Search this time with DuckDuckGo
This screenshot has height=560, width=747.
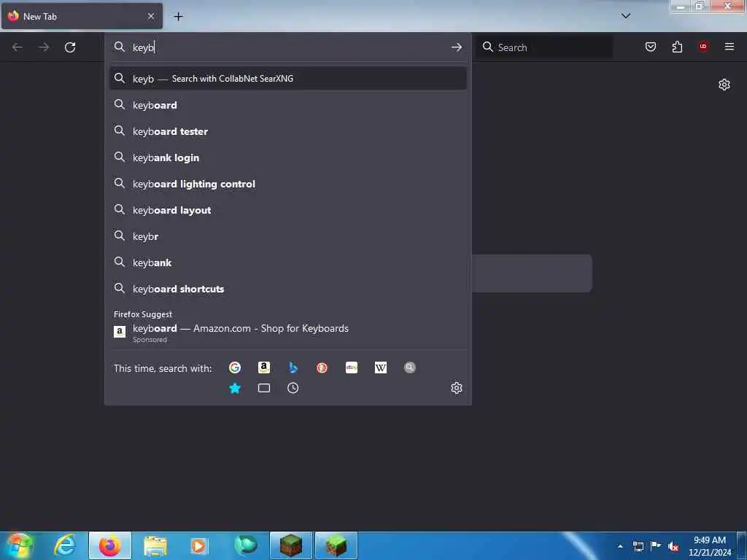click(x=322, y=367)
